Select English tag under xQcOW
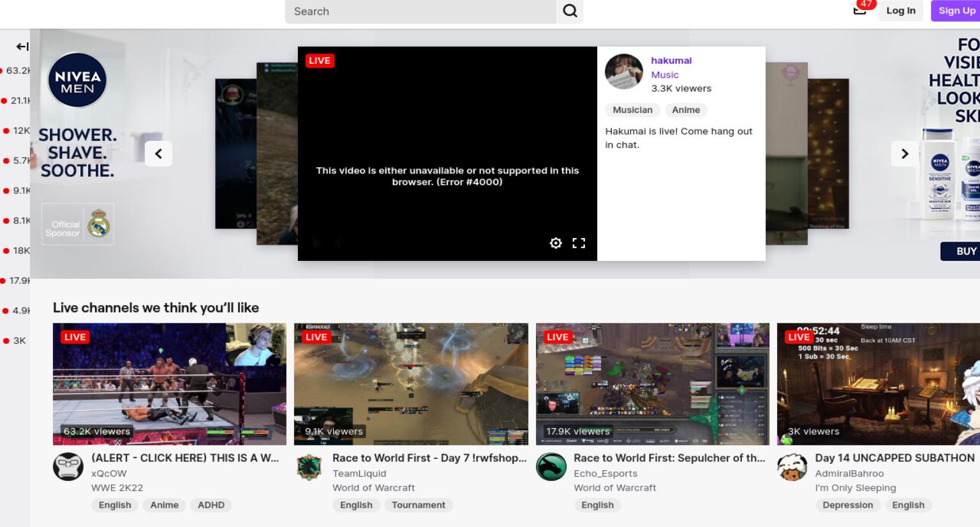The width and height of the screenshot is (980, 527). pyautogui.click(x=115, y=505)
